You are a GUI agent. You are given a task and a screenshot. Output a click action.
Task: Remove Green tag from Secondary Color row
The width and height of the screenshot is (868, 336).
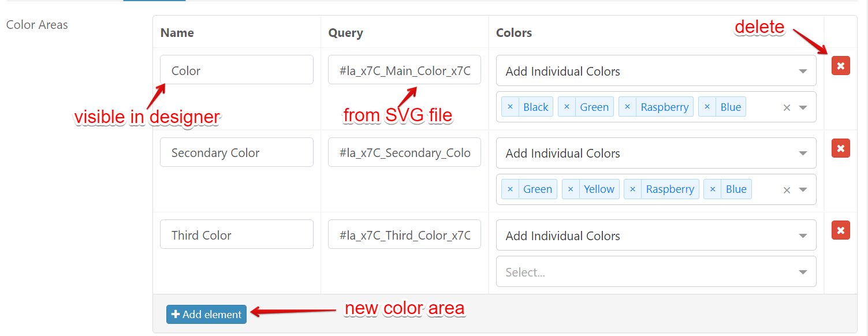(510, 189)
